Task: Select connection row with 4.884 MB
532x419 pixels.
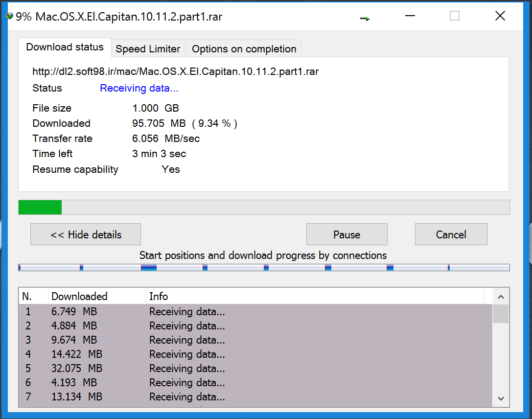Action: pyautogui.click(x=255, y=326)
